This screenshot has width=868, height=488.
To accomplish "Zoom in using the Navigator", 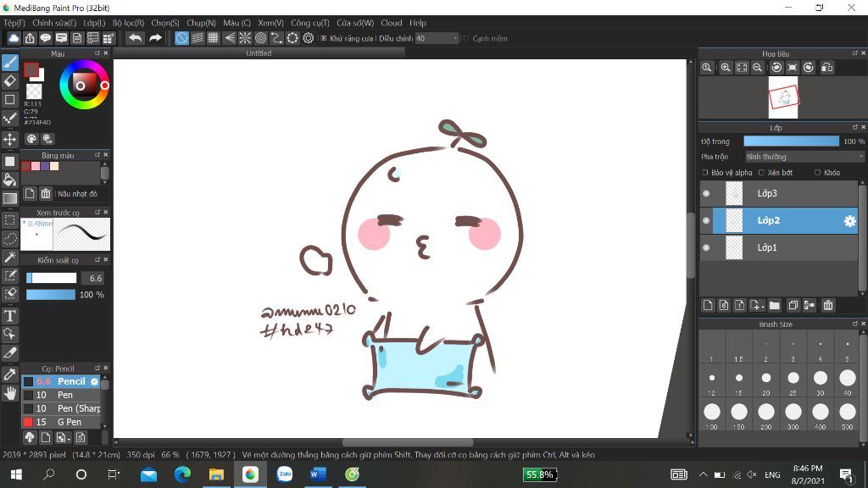I will [726, 68].
